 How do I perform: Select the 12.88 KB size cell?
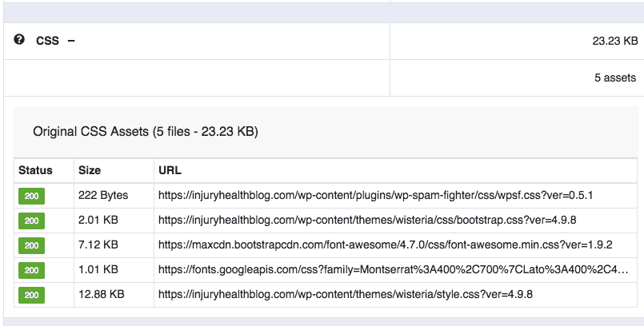click(101, 294)
